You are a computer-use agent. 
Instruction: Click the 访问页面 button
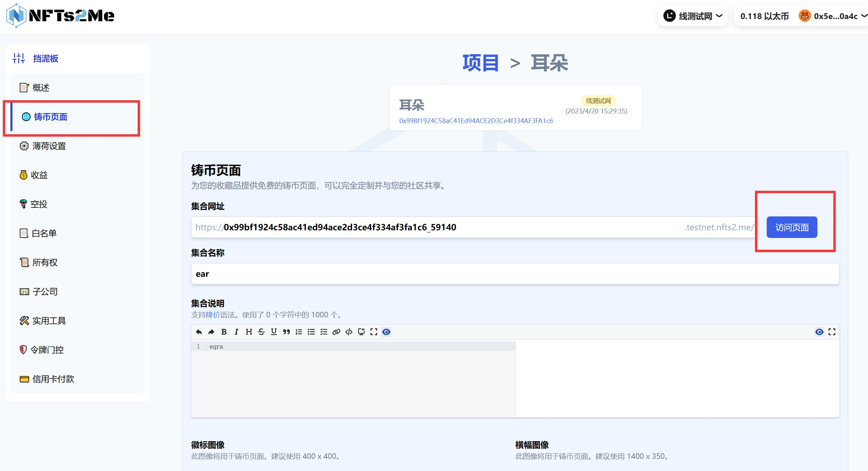tap(791, 227)
